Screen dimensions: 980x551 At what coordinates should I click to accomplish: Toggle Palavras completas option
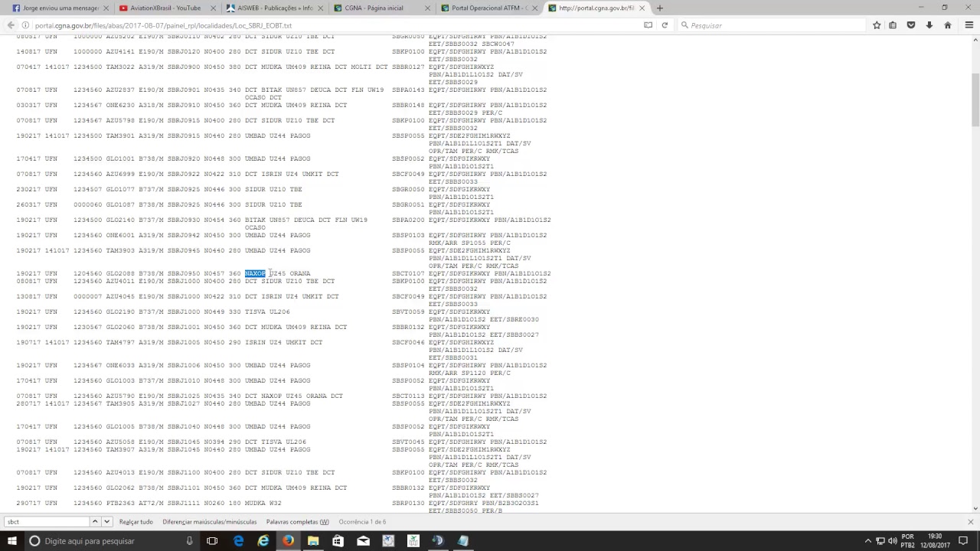click(297, 522)
